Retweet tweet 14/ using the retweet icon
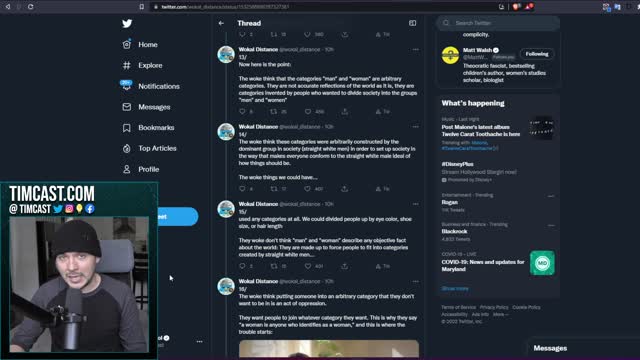The height and width of the screenshot is (360, 640). coord(273,189)
